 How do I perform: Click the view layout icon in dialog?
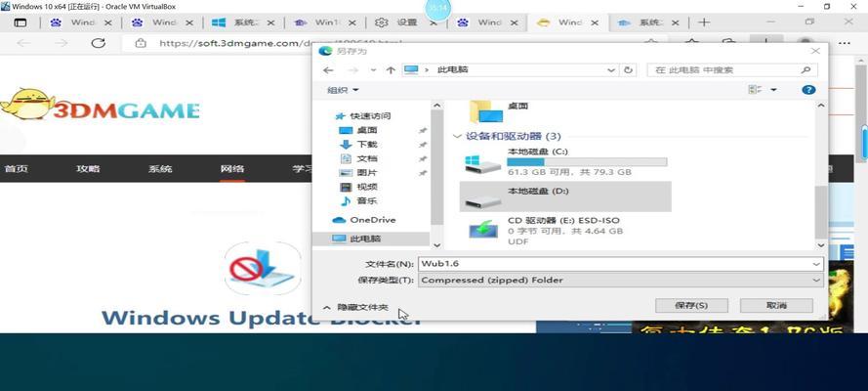coord(755,90)
